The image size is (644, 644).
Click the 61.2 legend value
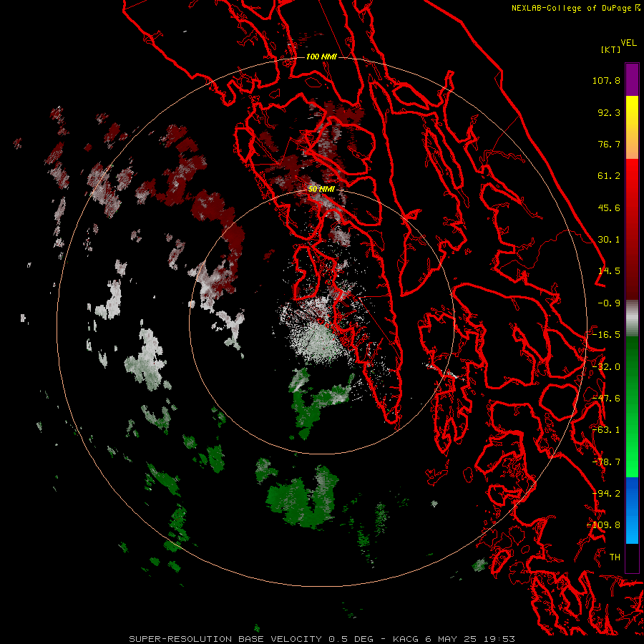609,176
